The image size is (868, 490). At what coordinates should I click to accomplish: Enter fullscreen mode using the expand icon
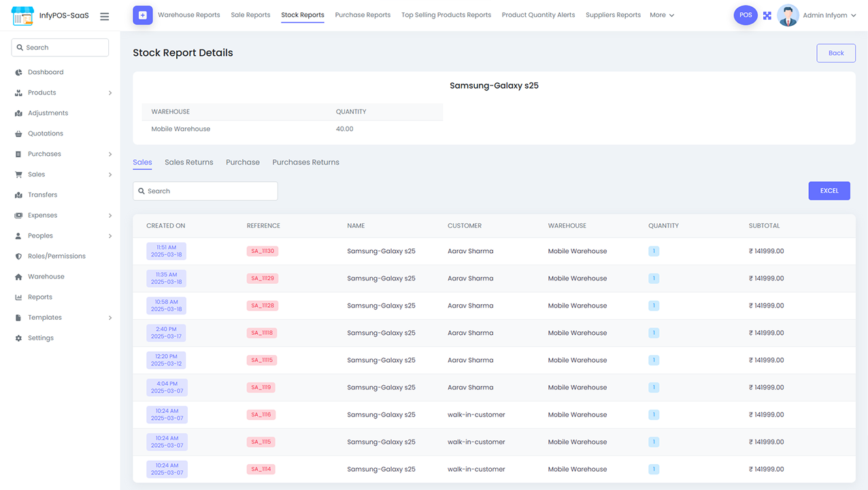point(767,14)
